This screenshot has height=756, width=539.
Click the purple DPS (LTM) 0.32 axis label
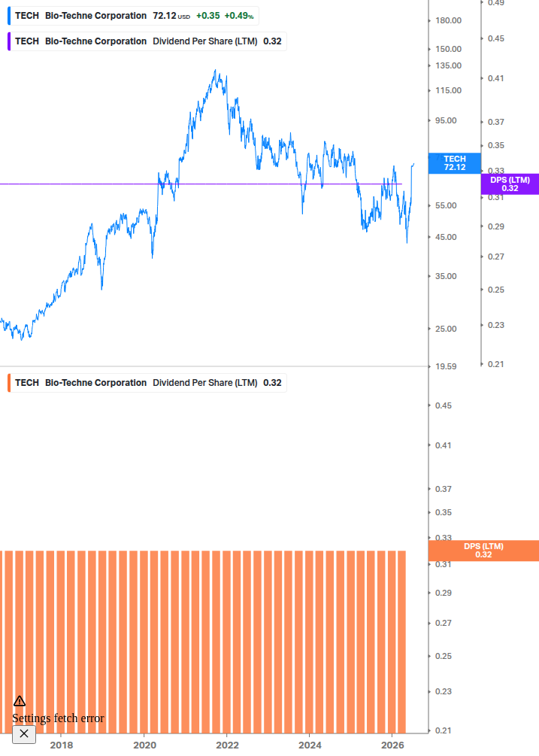[510, 184]
